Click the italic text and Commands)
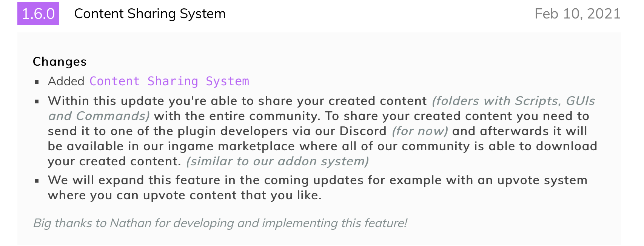 pyautogui.click(x=99, y=116)
